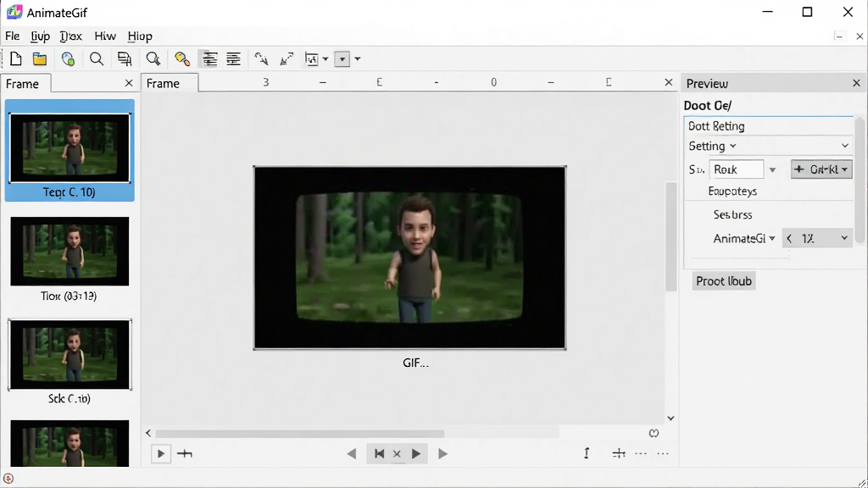Image resolution: width=868 pixels, height=488 pixels.
Task: Click the plus Gr-kl dropdown button
Action: 821,169
